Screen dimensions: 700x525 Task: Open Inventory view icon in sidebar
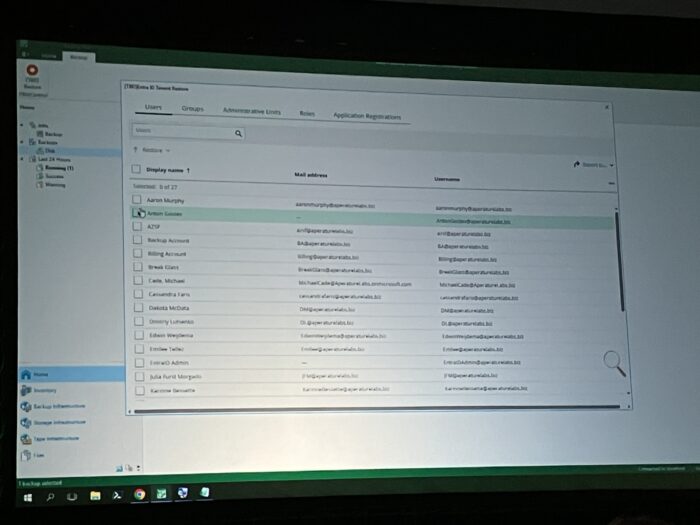point(26,390)
